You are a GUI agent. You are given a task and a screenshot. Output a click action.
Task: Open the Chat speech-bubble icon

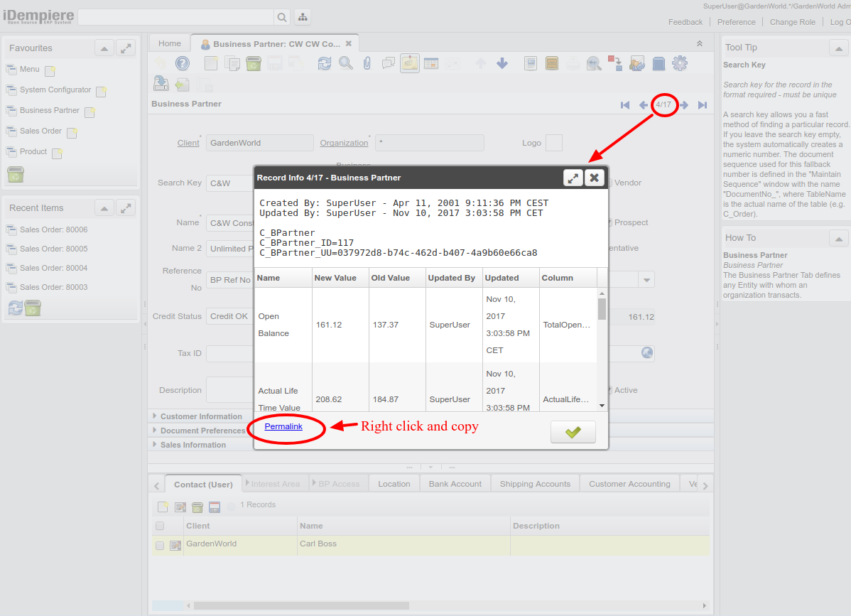point(388,63)
